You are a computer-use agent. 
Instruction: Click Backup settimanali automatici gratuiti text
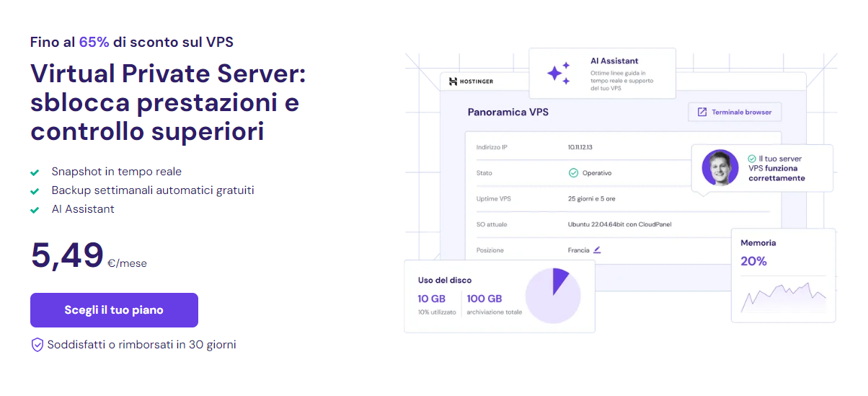point(153,190)
